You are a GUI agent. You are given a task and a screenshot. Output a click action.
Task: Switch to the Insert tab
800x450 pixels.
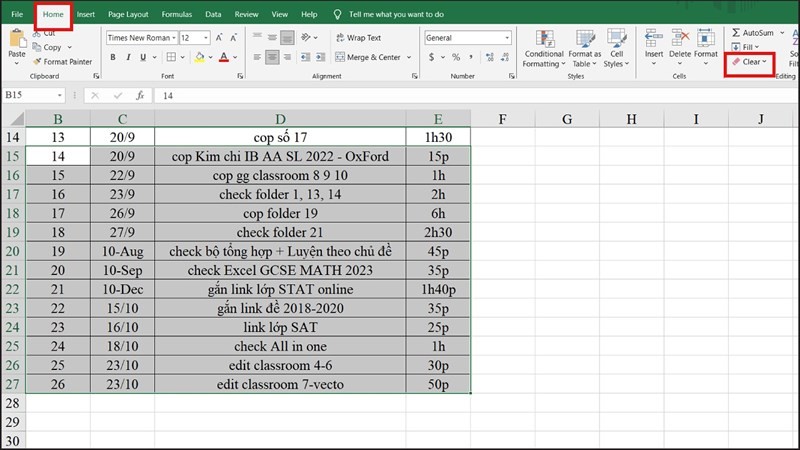[86, 14]
